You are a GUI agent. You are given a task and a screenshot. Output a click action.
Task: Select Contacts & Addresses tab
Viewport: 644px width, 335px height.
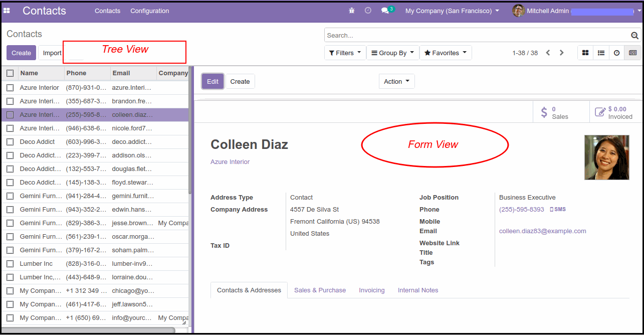coord(249,290)
